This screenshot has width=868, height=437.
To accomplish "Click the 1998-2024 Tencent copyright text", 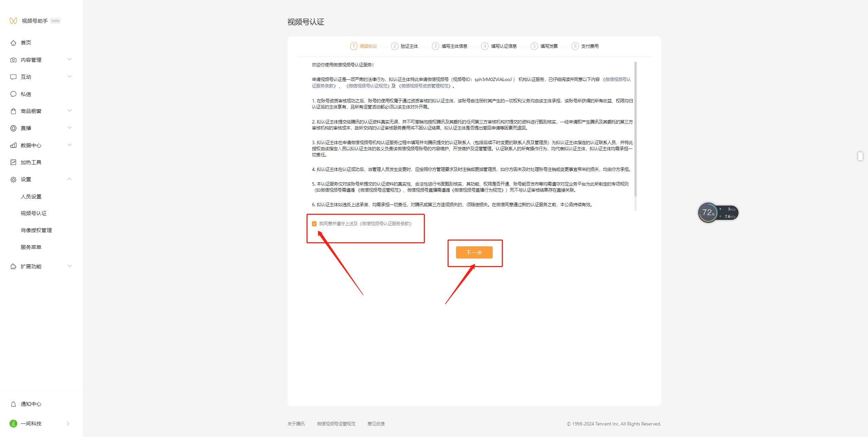I will coord(614,424).
